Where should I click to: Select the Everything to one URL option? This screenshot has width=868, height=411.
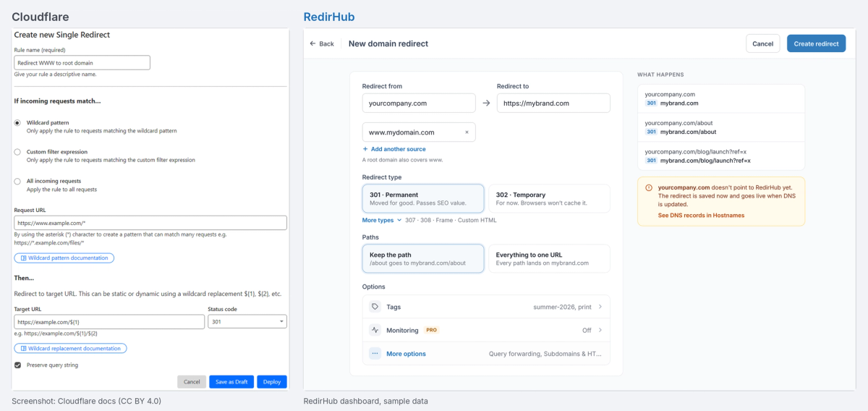[549, 258]
